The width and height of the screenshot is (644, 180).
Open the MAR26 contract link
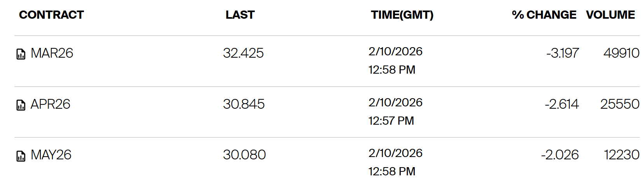(52, 53)
